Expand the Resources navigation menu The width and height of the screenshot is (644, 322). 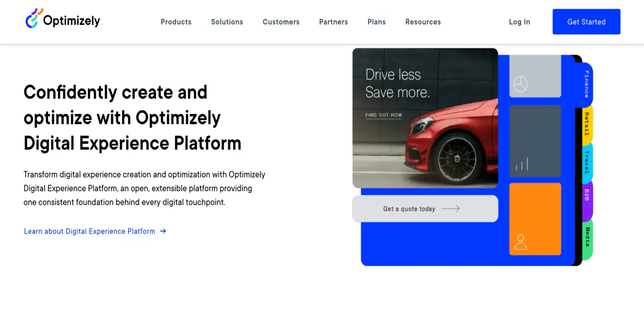click(423, 22)
